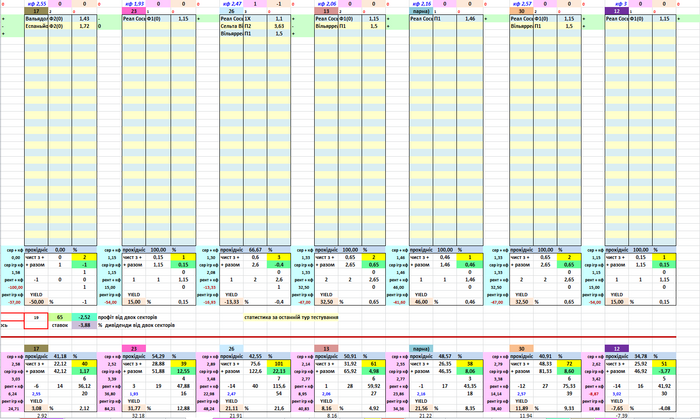Select the green '-3,77' cell

coord(664,371)
